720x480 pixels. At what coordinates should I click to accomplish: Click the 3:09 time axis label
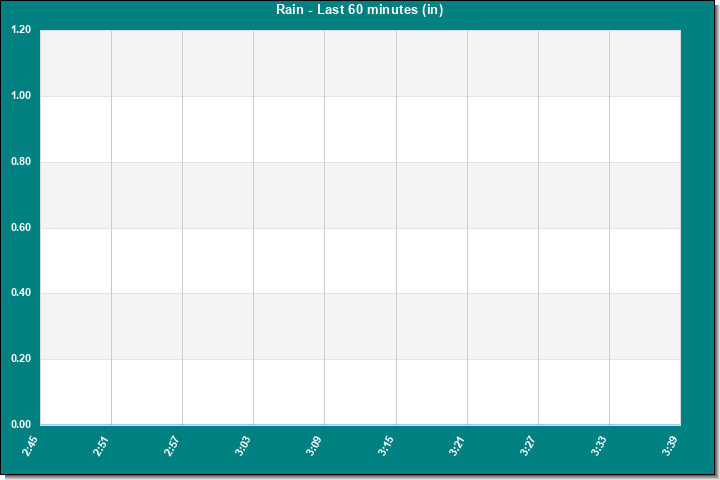click(314, 446)
